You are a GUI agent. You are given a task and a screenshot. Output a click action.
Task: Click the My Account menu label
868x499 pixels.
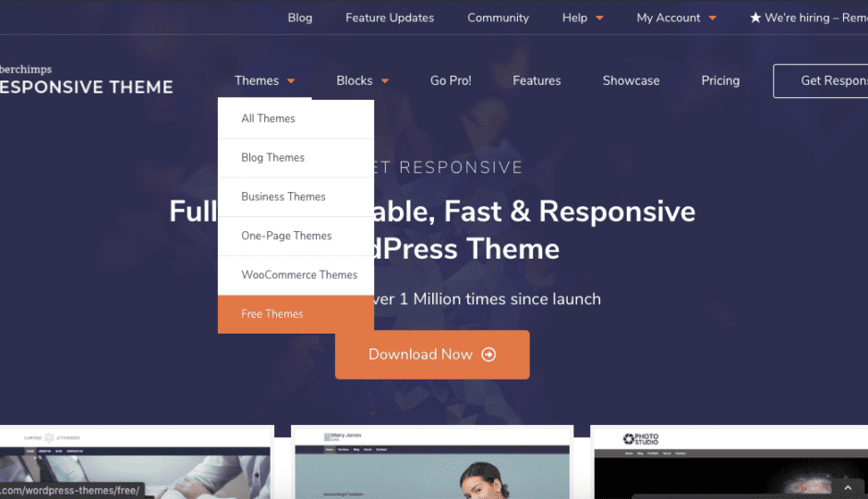(669, 18)
